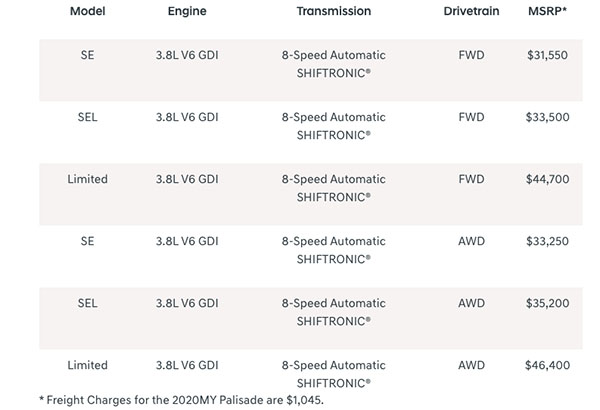Click the freight charges footnote text
600x410 pixels.
181,400
